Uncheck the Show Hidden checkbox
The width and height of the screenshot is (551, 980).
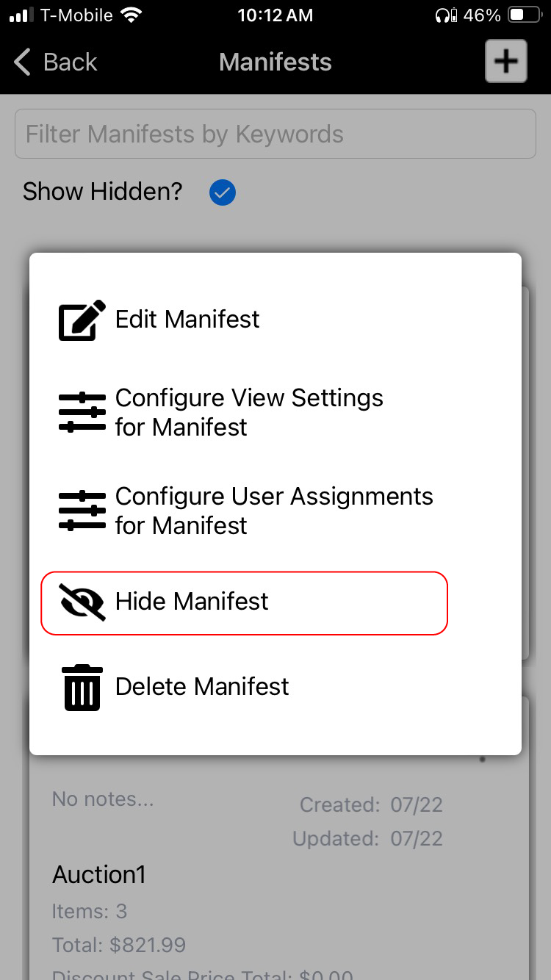click(x=222, y=192)
